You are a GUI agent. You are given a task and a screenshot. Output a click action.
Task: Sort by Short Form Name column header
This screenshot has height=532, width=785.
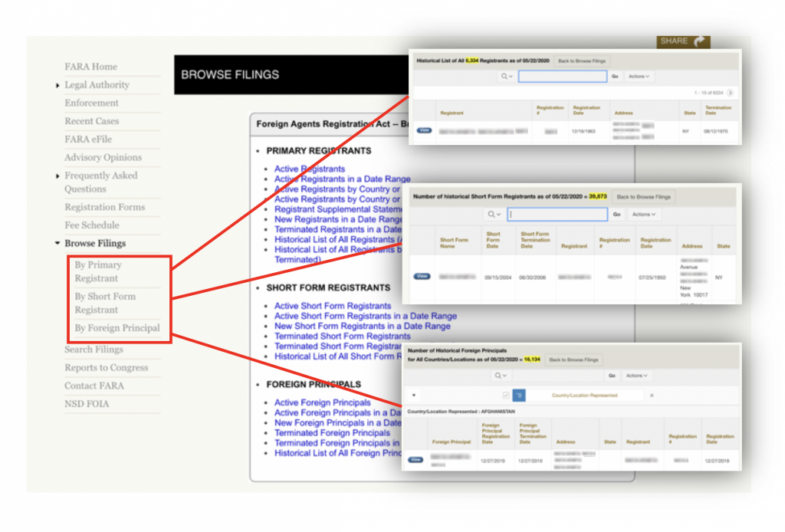[454, 243]
